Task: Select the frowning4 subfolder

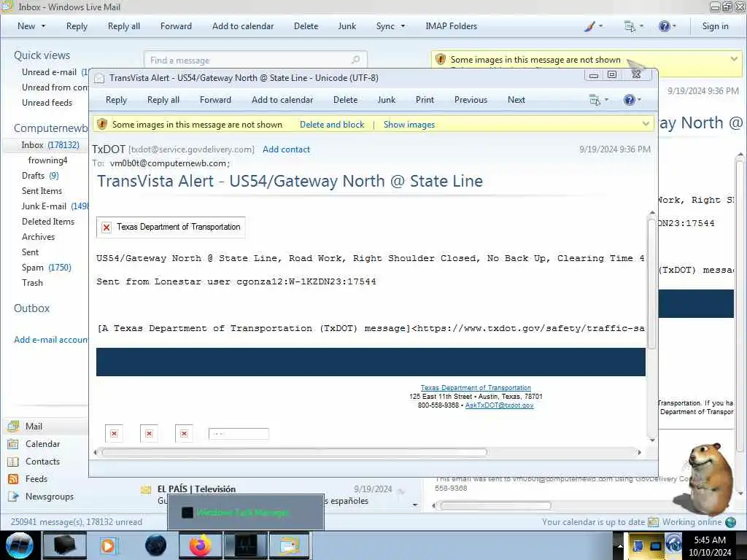Action: point(47,160)
